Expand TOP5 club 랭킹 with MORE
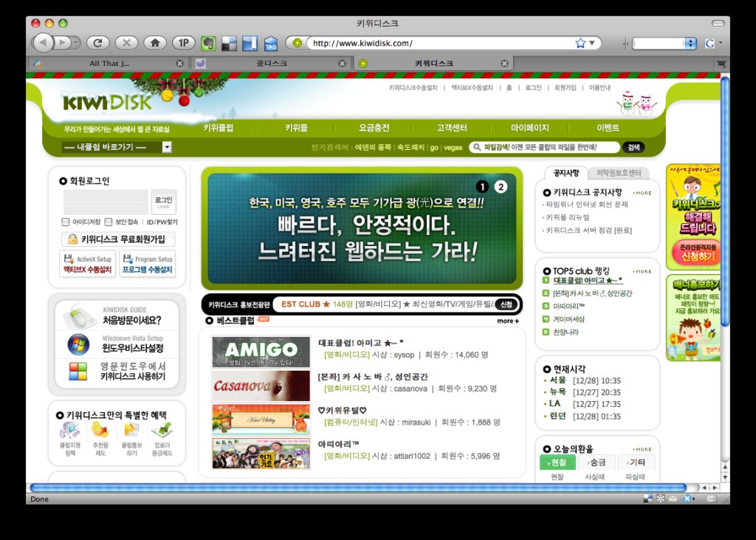756x540 pixels. (642, 272)
